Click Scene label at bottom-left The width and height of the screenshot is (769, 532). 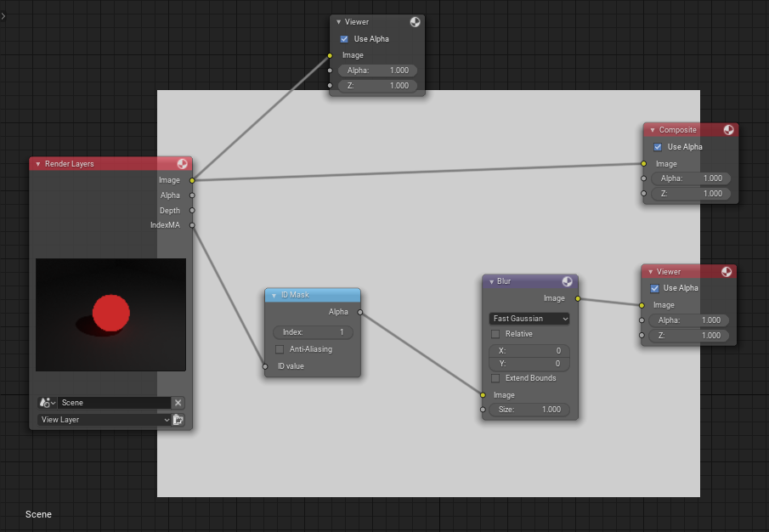38,514
